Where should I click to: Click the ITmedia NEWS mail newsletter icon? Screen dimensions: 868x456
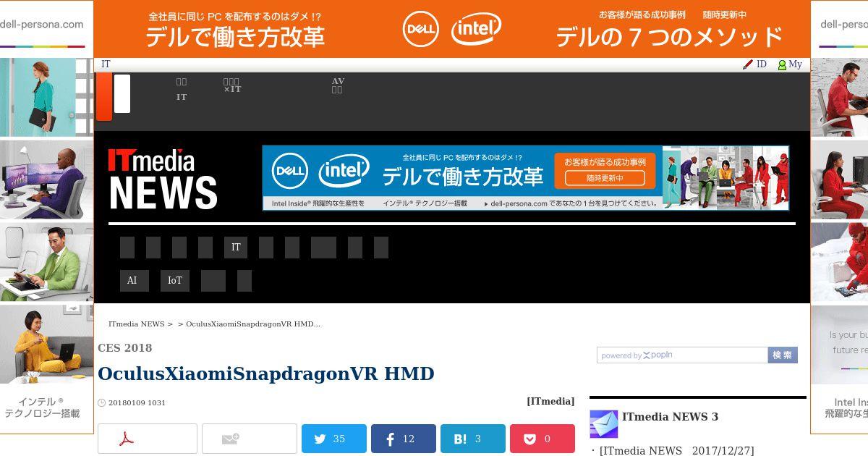(604, 424)
